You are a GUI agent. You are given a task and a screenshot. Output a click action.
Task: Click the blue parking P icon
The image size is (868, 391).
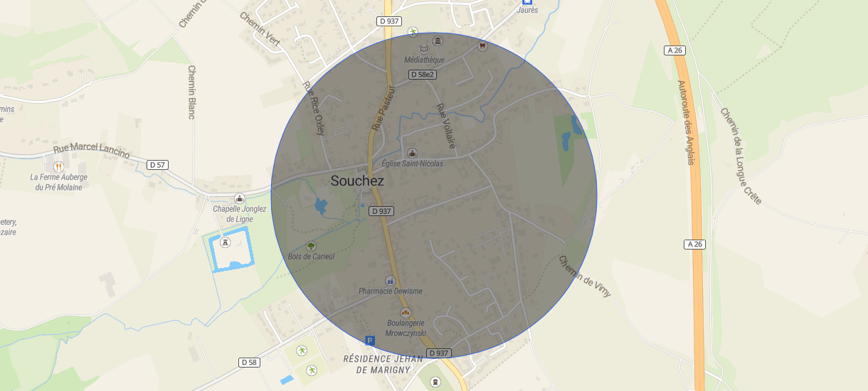tap(369, 341)
